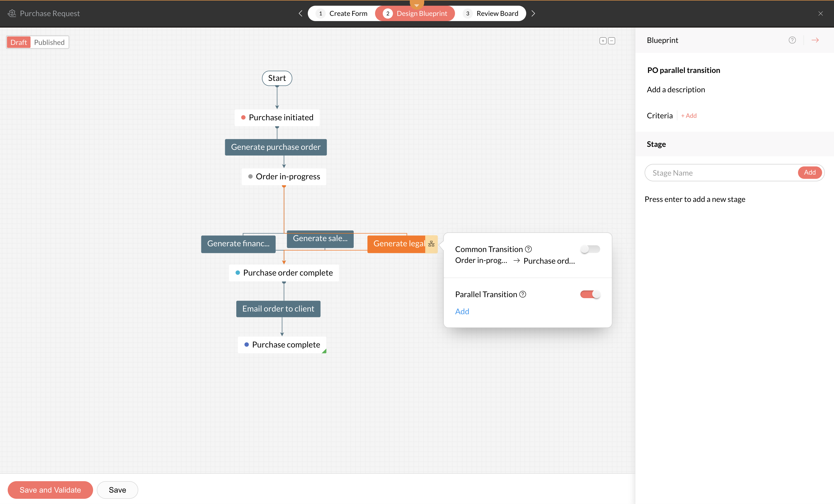The image size is (834, 504).
Task: Go to next step chevron
Action: [x=533, y=14]
